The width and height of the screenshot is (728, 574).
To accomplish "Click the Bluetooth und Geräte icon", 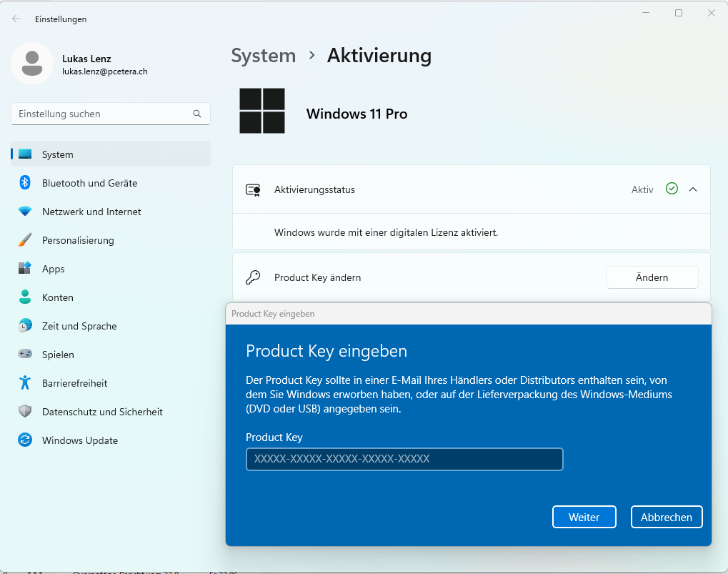I will (25, 183).
